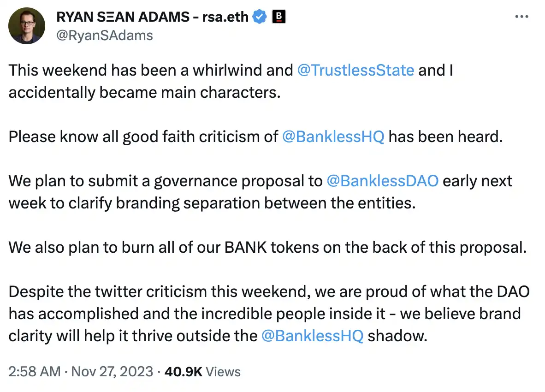
Task: Click the 40.9K view count number
Action: coord(183,372)
